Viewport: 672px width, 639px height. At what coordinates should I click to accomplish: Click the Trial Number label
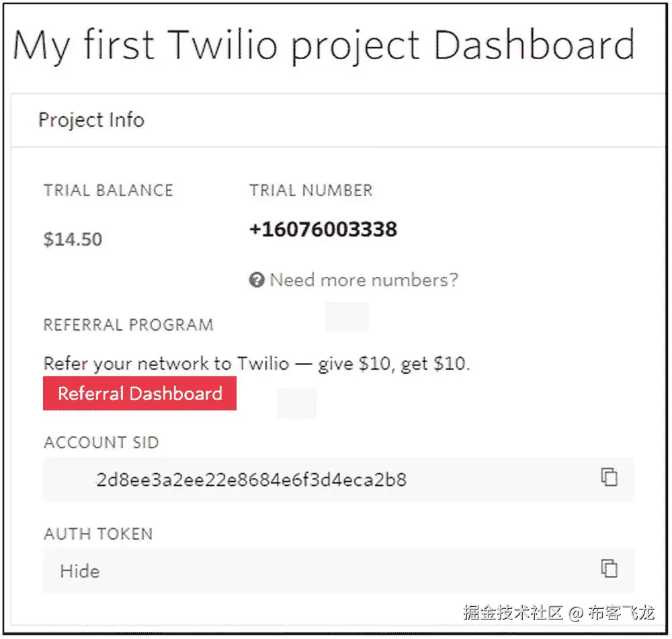[x=310, y=190]
